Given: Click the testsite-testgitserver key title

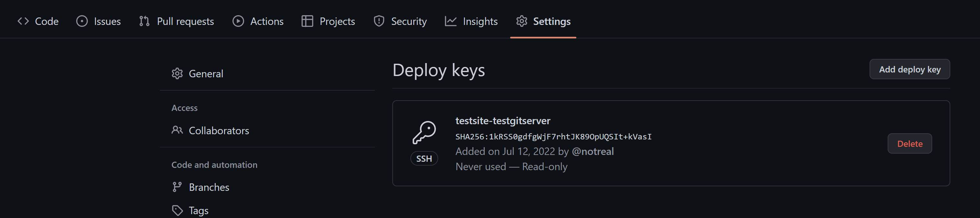Looking at the screenshot, I should [x=503, y=121].
